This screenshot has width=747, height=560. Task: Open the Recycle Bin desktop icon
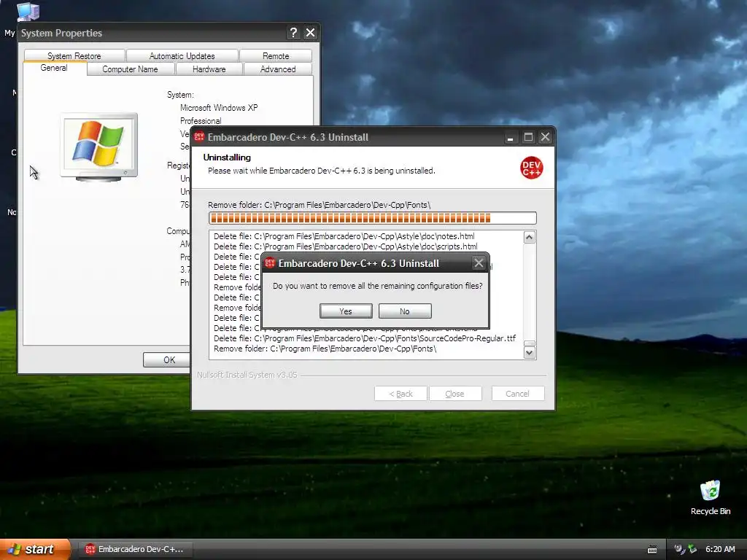(711, 497)
